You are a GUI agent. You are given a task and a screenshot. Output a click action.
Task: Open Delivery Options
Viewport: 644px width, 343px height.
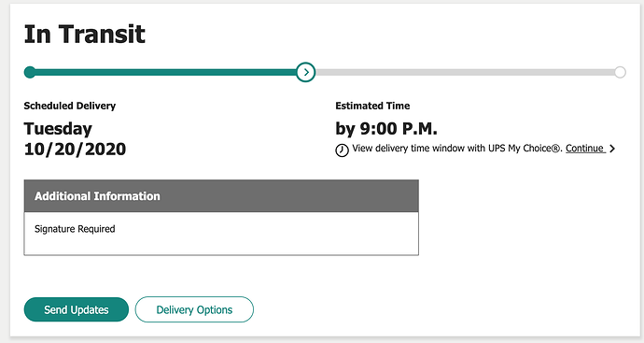pyautogui.click(x=194, y=309)
